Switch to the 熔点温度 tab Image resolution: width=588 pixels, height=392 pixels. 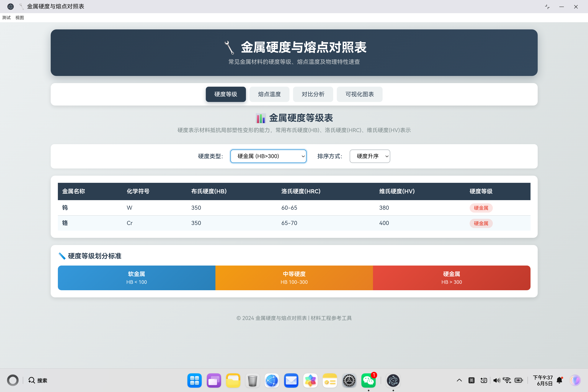click(269, 94)
